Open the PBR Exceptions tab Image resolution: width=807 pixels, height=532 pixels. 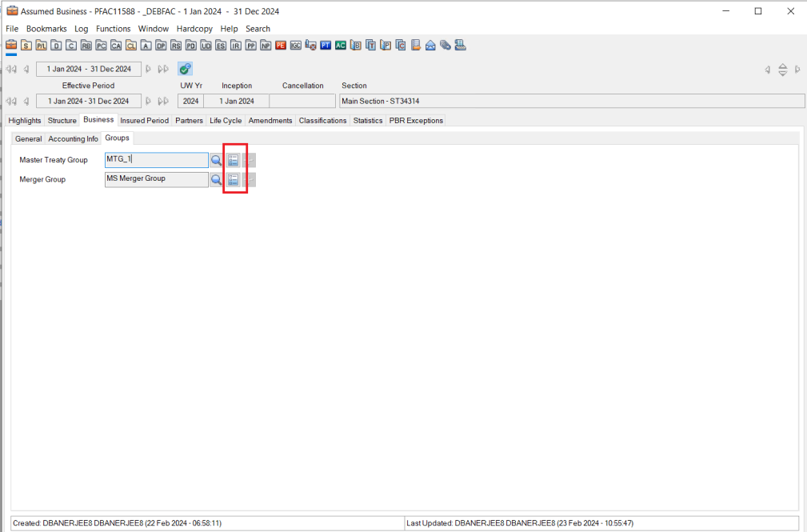[416, 121]
